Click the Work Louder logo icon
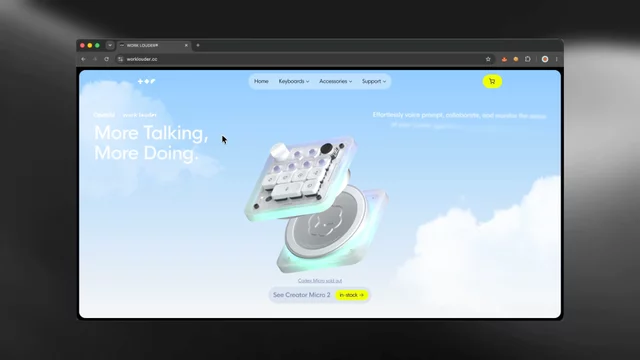 [x=147, y=81]
